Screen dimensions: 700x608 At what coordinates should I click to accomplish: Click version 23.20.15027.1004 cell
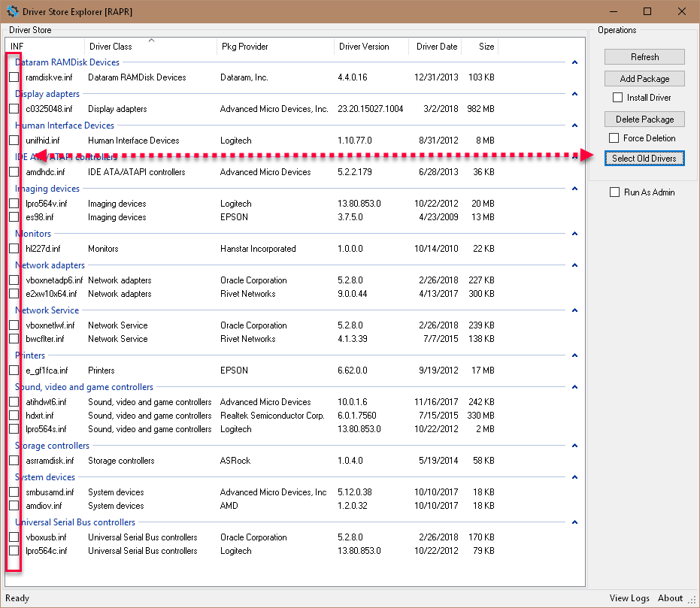click(370, 109)
